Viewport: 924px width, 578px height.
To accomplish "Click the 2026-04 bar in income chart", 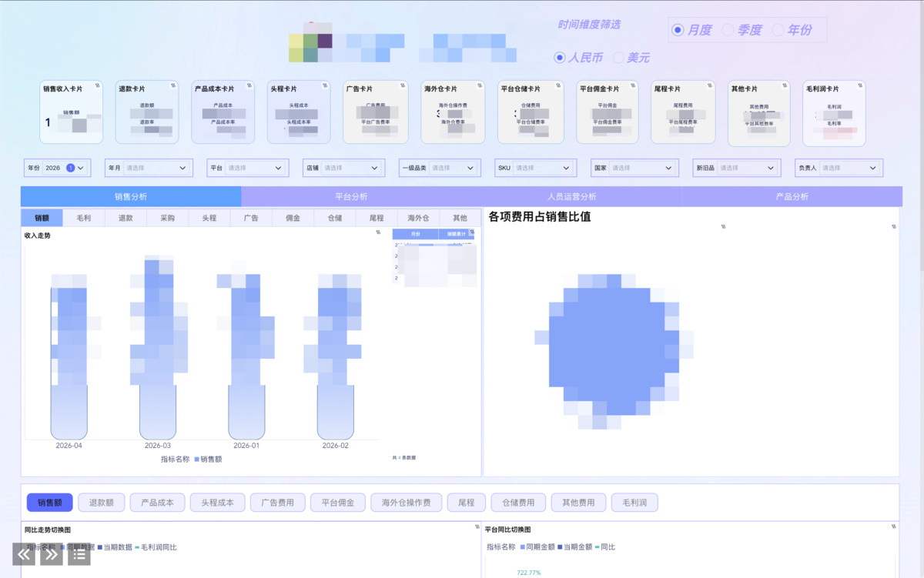I will pyautogui.click(x=69, y=362).
